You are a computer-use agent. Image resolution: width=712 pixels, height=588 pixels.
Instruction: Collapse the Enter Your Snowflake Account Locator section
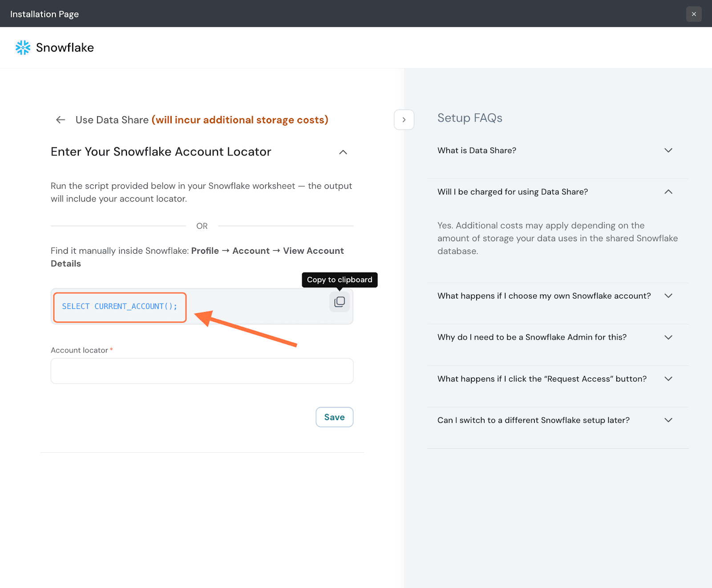pos(343,152)
